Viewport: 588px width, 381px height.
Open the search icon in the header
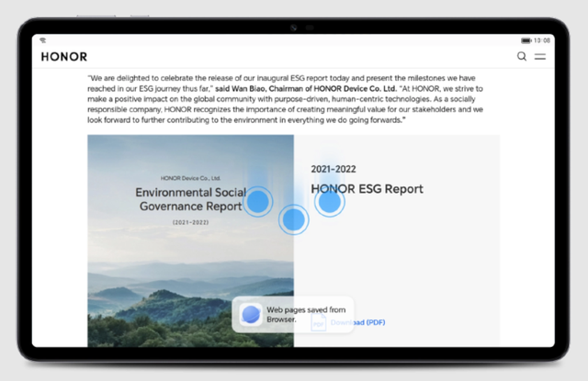pyautogui.click(x=522, y=57)
